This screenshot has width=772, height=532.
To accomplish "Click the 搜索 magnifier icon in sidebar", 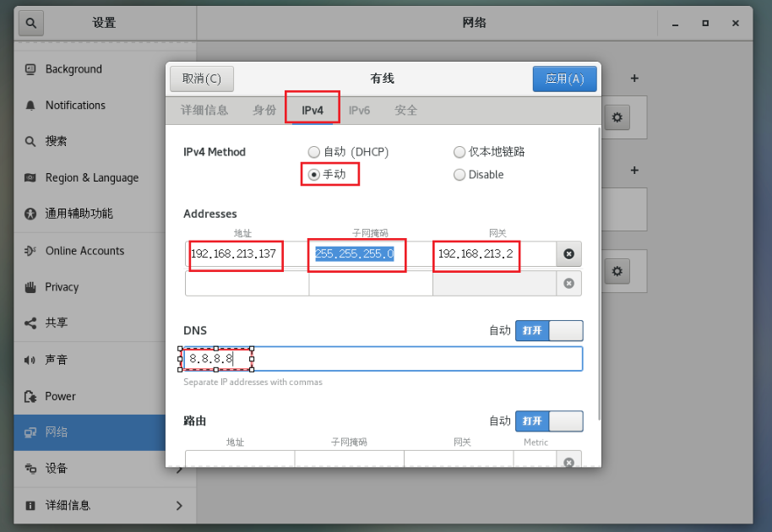I will (30, 142).
